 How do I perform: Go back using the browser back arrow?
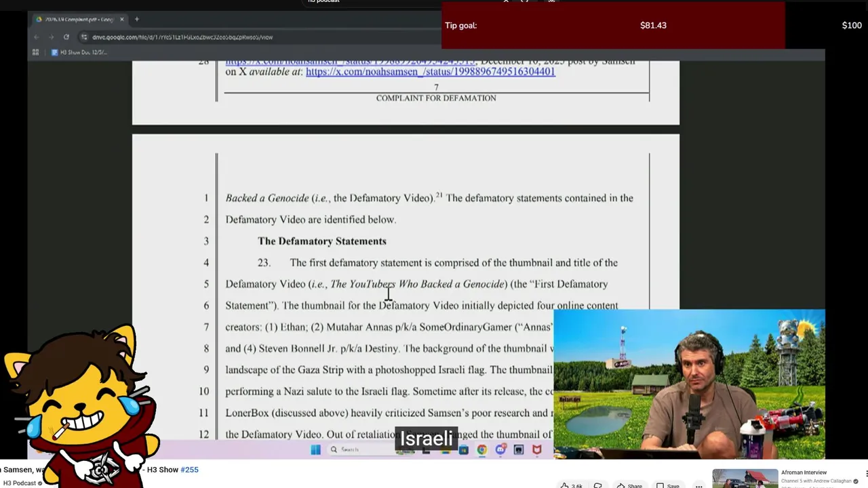[37, 37]
